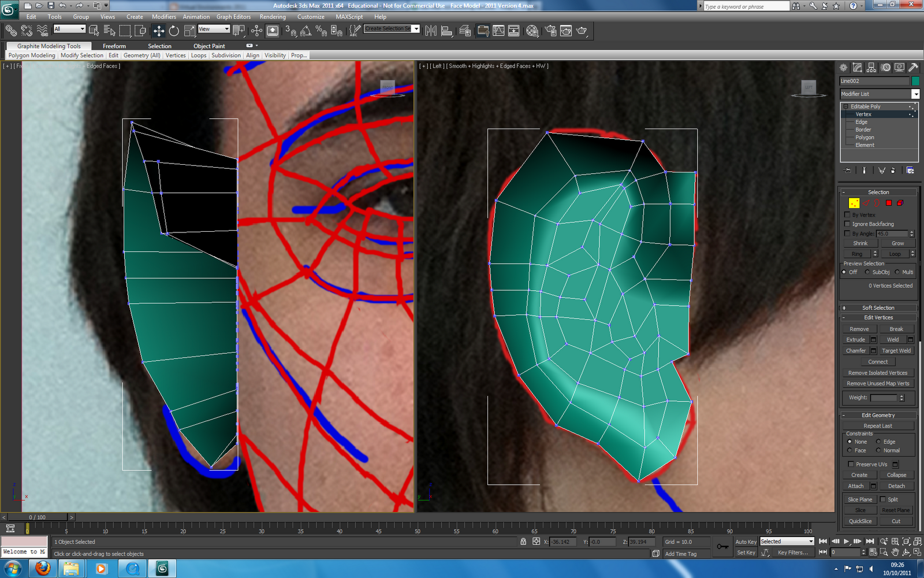Switch to the Freeform ribbon tab
This screenshot has width=924, height=578.
[114, 46]
